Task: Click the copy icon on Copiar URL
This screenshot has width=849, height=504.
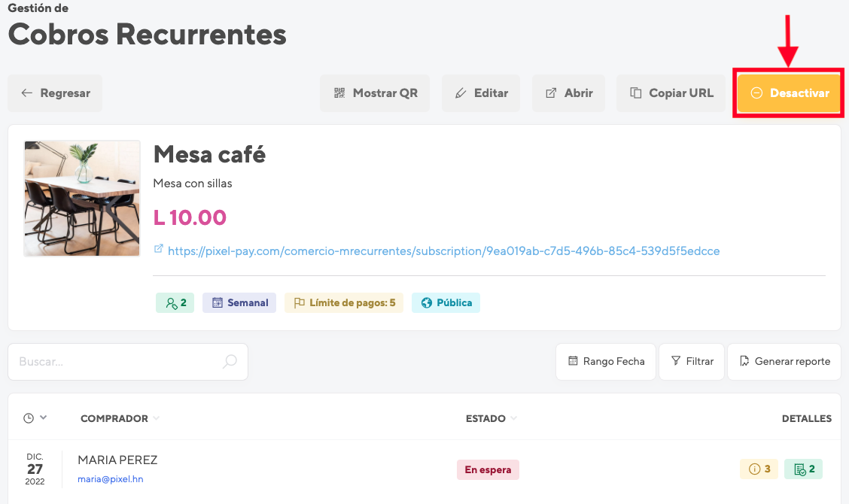Action: (636, 93)
